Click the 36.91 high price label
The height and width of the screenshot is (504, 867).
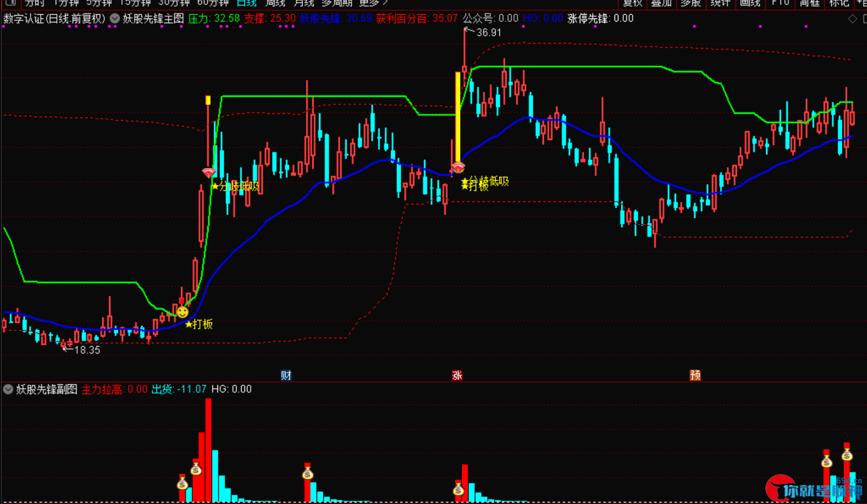click(488, 32)
